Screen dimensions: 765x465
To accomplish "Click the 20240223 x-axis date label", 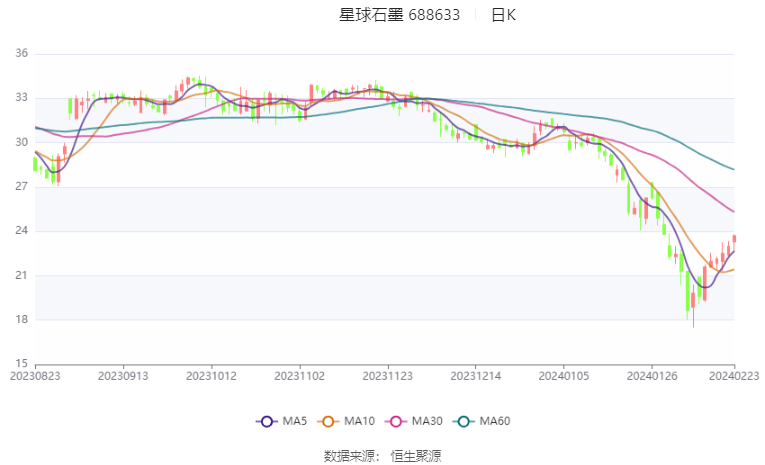I will (734, 376).
